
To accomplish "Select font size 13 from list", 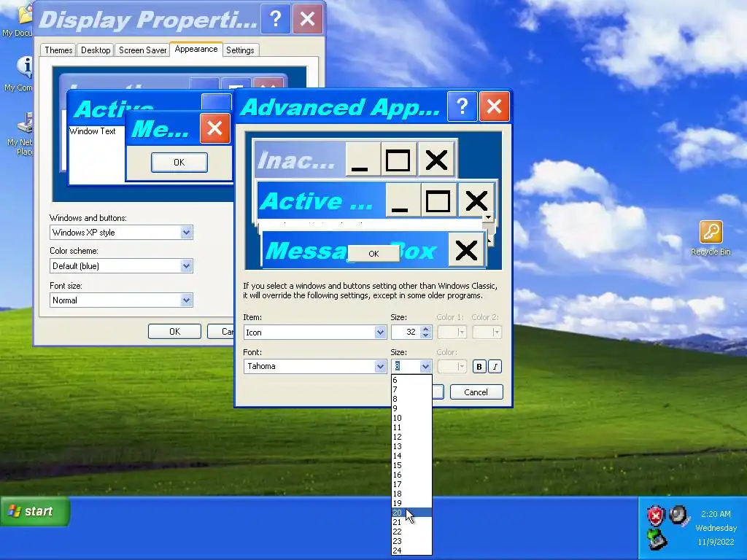I will click(411, 446).
